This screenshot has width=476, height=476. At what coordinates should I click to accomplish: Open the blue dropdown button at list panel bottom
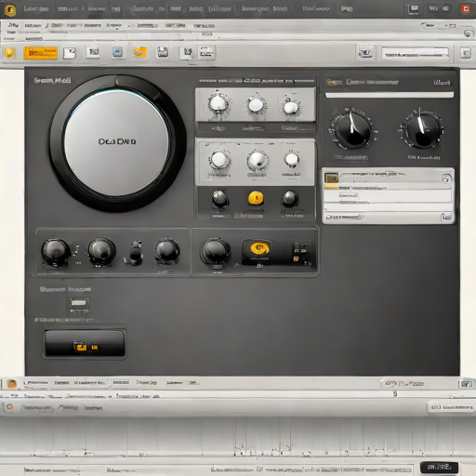[x=446, y=217]
